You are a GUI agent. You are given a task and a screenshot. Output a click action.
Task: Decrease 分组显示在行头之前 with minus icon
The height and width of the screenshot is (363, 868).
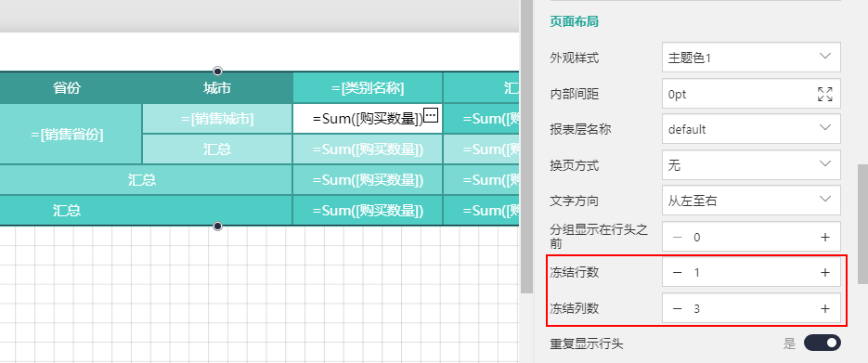pos(677,237)
